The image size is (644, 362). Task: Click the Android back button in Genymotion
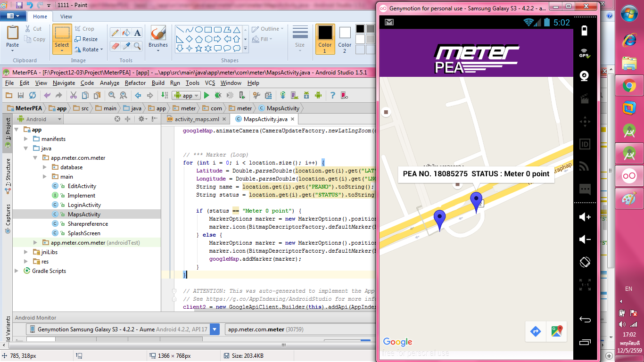coord(585,320)
